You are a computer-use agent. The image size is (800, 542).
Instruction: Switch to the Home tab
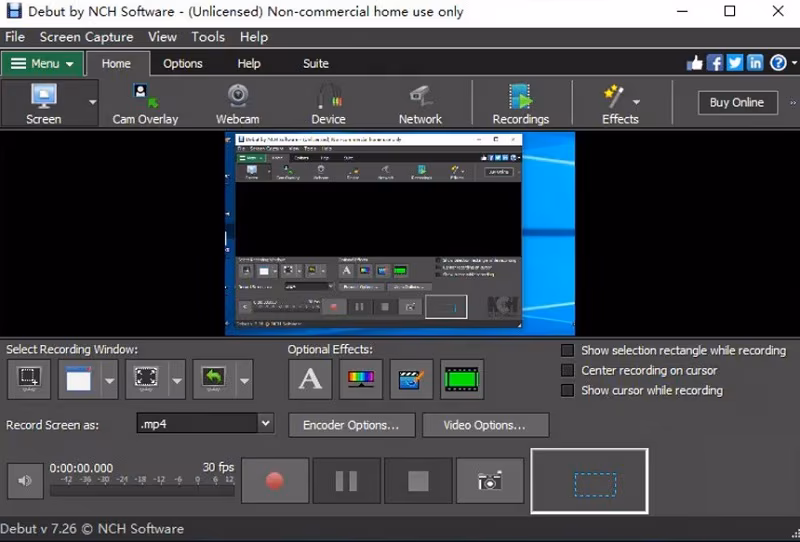coord(116,63)
